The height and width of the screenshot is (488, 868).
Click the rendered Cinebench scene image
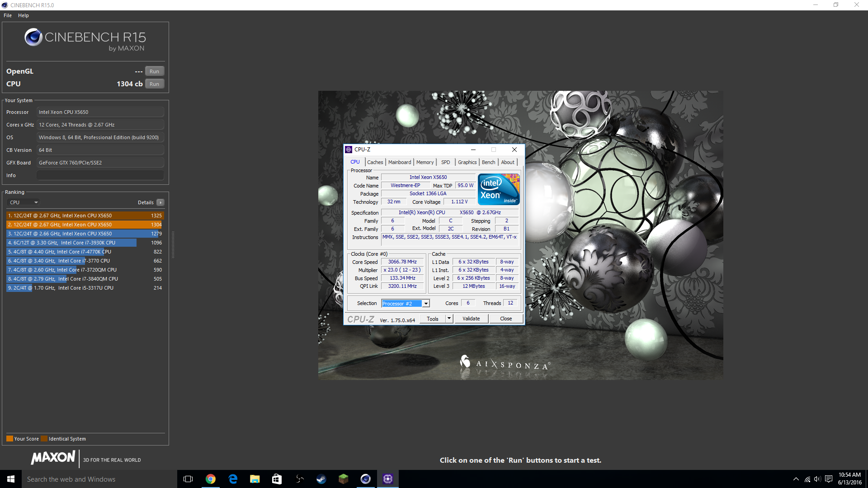pyautogui.click(x=520, y=235)
